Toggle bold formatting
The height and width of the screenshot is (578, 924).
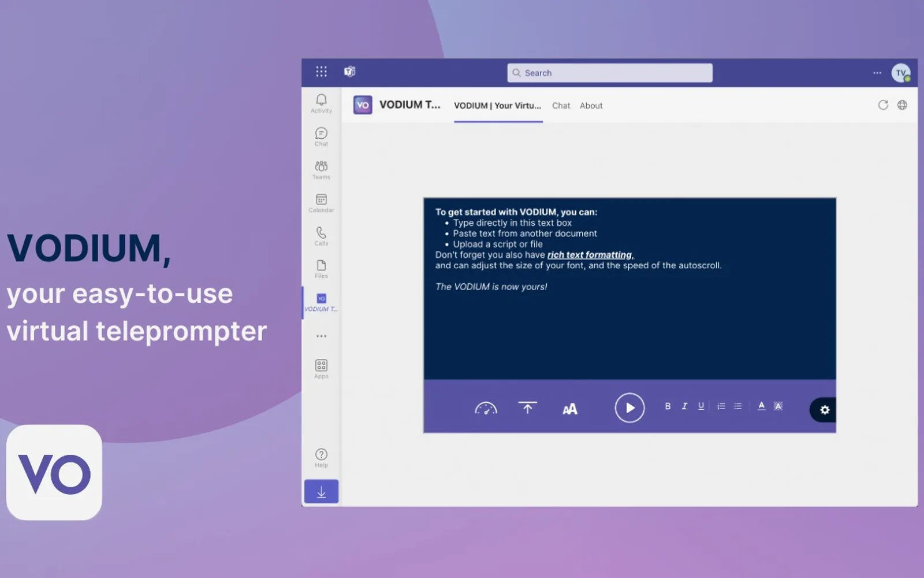[668, 406]
